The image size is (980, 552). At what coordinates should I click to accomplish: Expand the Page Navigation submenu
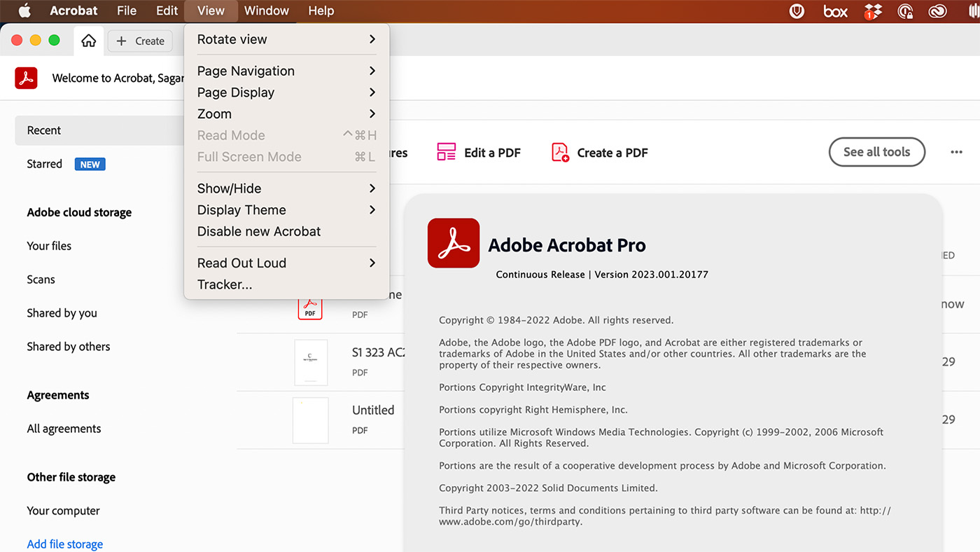click(286, 71)
